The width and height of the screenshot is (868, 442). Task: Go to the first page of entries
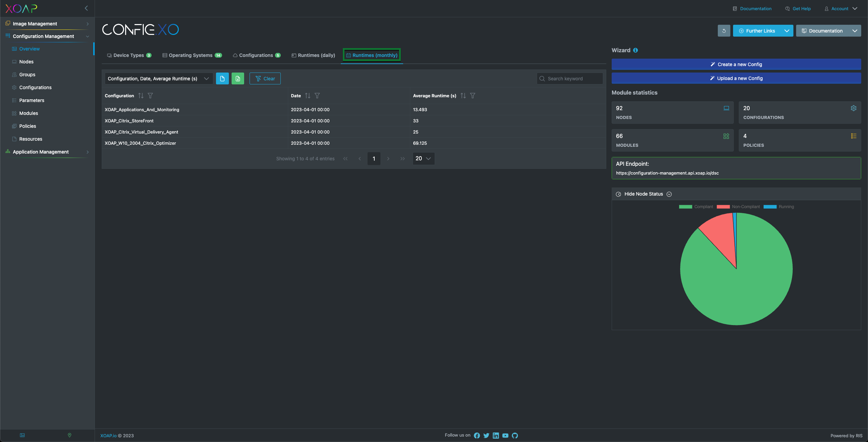pyautogui.click(x=345, y=159)
